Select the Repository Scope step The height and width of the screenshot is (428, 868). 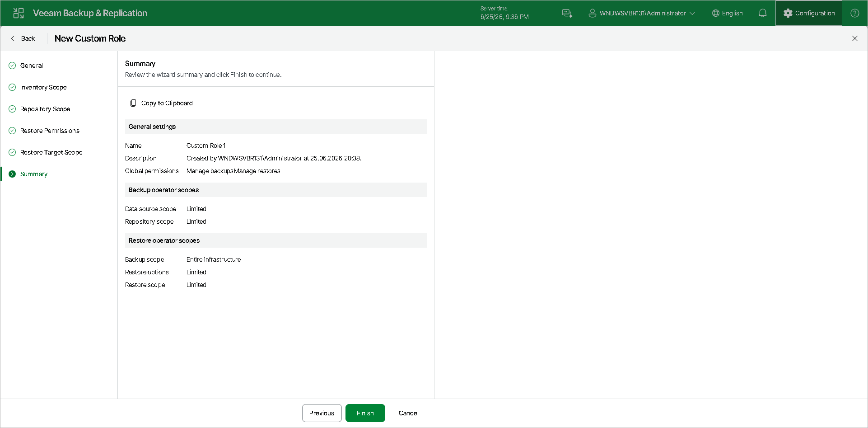[x=45, y=109]
